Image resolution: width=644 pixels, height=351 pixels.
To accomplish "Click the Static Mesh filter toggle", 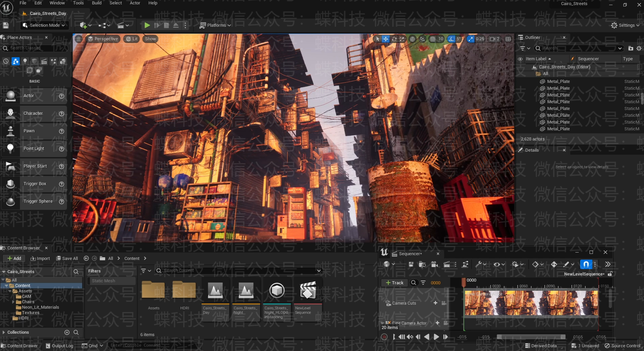I will (x=111, y=281).
